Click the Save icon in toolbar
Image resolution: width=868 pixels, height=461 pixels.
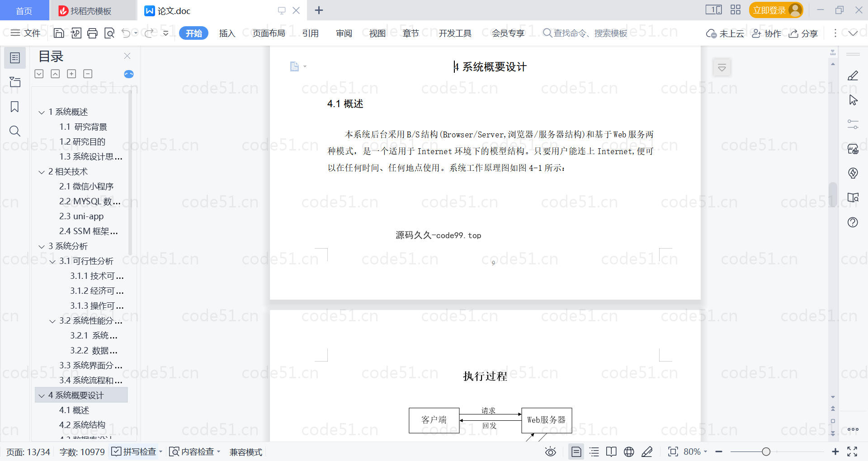click(x=59, y=33)
